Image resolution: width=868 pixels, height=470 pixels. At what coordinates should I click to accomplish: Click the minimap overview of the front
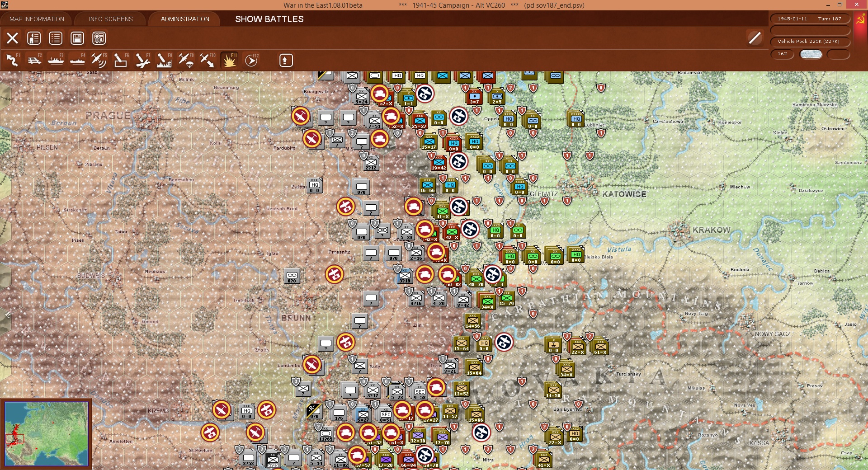[x=46, y=434]
